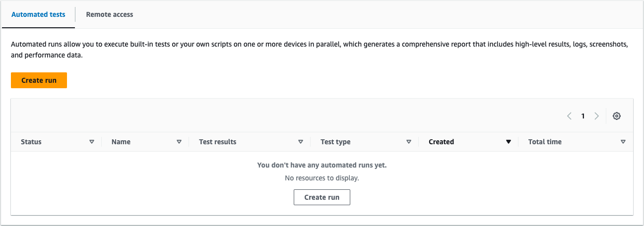The image size is (644, 226).
Task: Toggle the Created column sort arrow
Action: [x=508, y=142]
